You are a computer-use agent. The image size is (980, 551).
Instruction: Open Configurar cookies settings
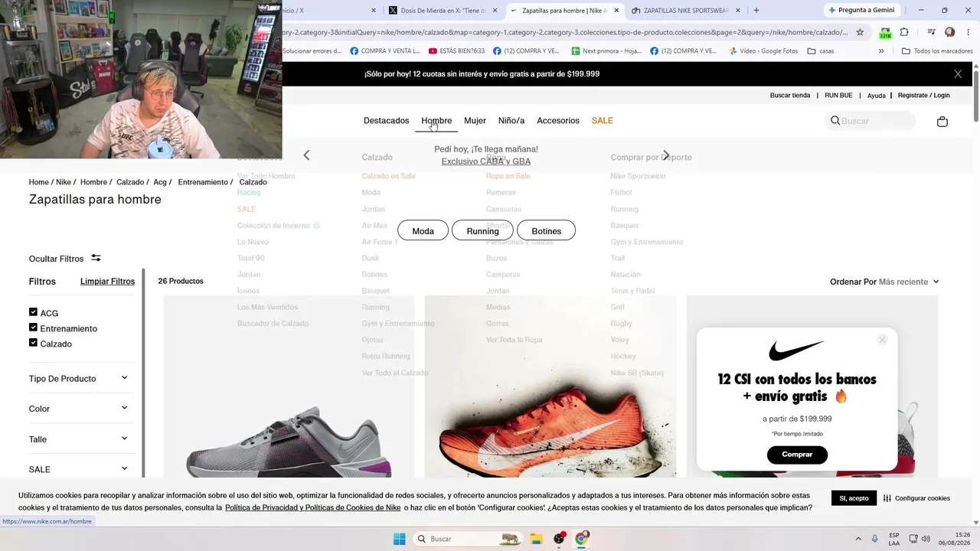(x=916, y=498)
